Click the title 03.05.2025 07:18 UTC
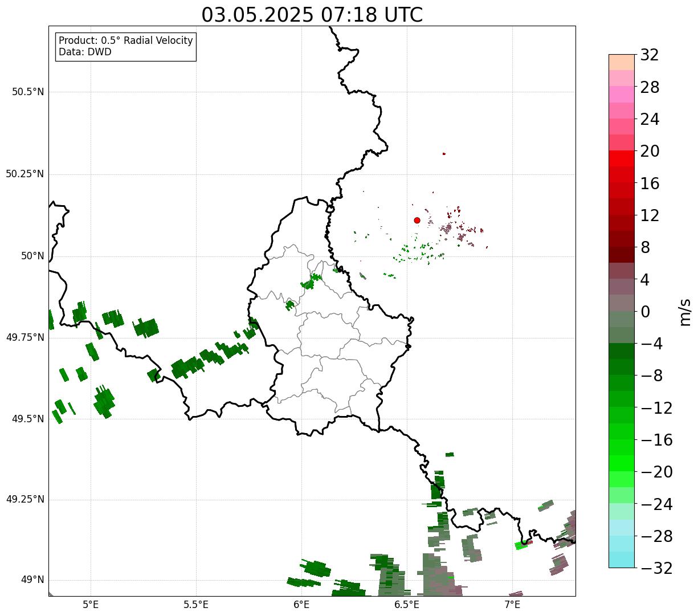The image size is (698, 616). pyautogui.click(x=312, y=15)
